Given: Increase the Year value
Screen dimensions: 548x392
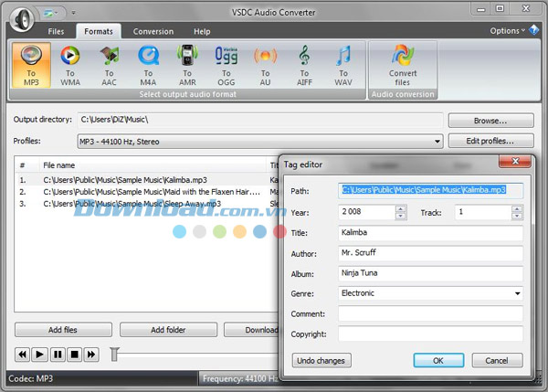Looking at the screenshot, I should click(401, 208).
